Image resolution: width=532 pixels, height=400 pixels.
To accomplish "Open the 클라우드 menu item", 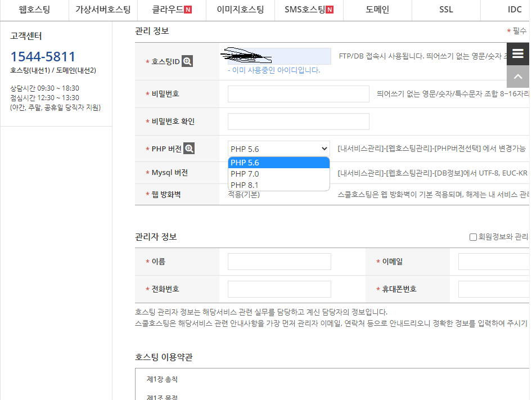I will (172, 10).
